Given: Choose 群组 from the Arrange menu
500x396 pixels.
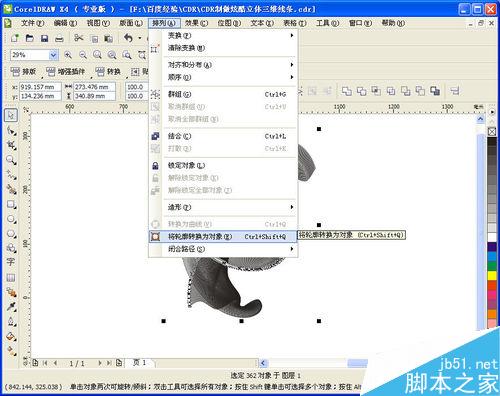Looking at the screenshot, I should click(x=223, y=94).
